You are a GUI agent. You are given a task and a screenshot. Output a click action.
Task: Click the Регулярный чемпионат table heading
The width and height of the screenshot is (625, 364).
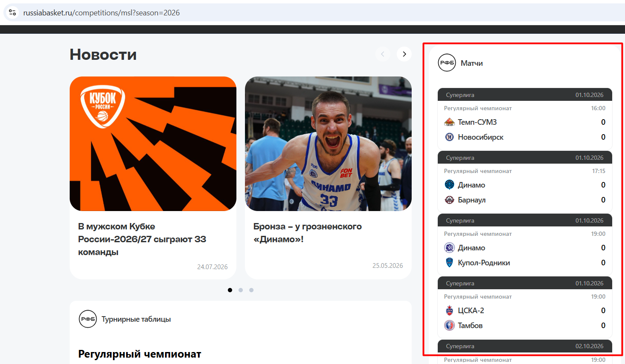pos(140,354)
